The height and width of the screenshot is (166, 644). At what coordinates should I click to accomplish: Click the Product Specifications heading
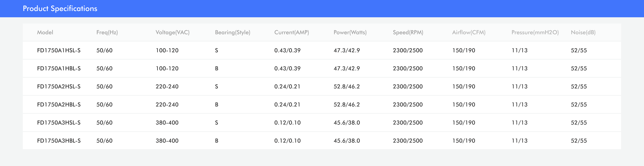(x=60, y=8)
